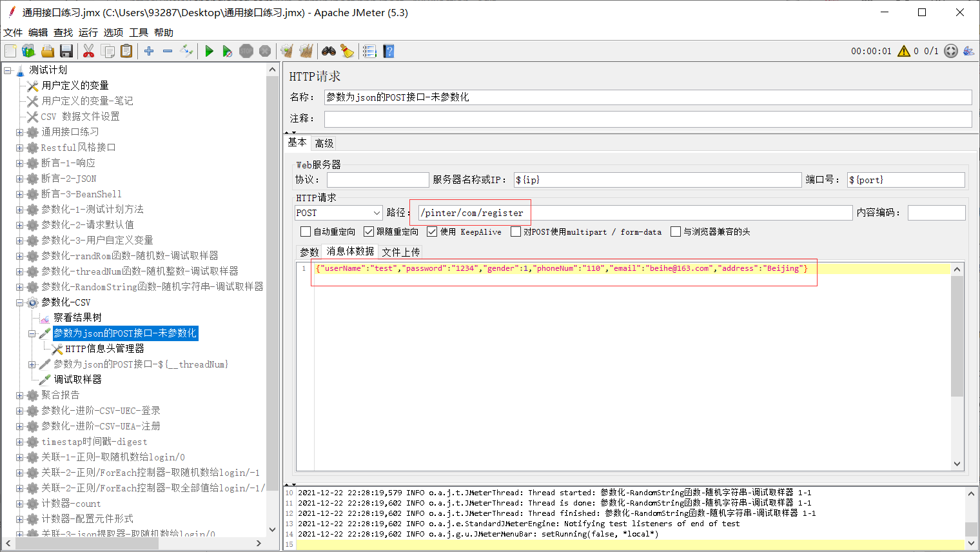Save the test plan with floppy icon
This screenshot has width=980, height=552.
tap(66, 51)
